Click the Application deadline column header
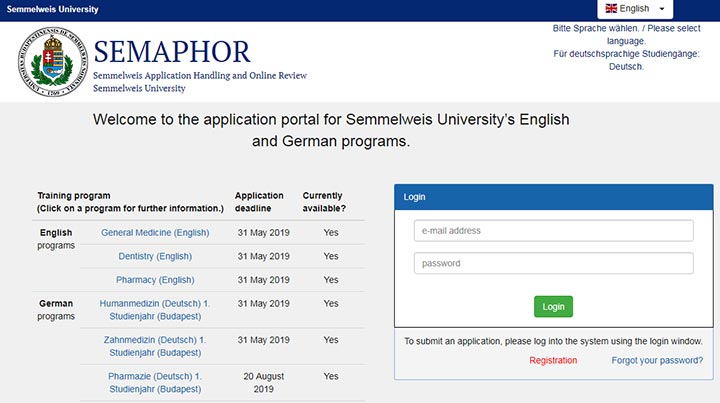The width and height of the screenshot is (720, 403). tap(259, 202)
